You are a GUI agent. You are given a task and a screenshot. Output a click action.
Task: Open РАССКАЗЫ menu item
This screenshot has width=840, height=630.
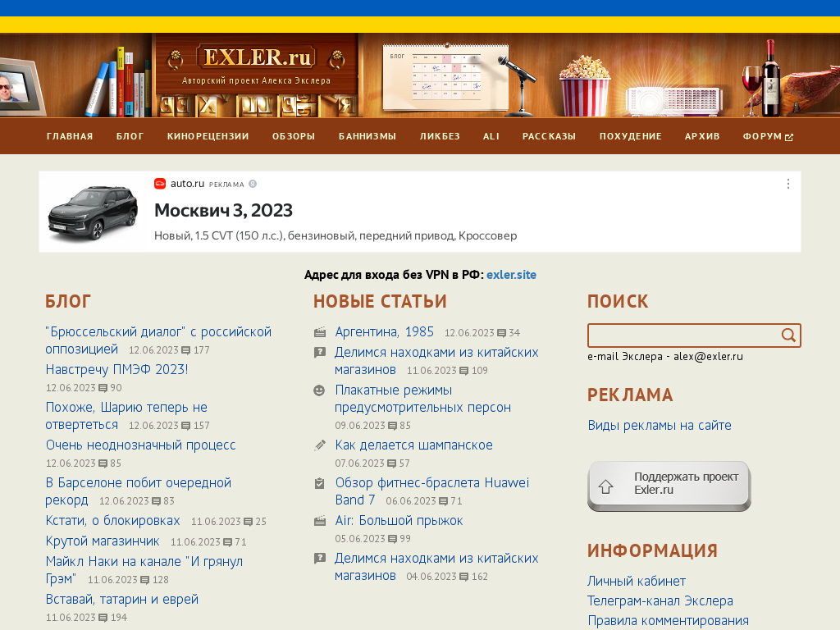pos(549,136)
